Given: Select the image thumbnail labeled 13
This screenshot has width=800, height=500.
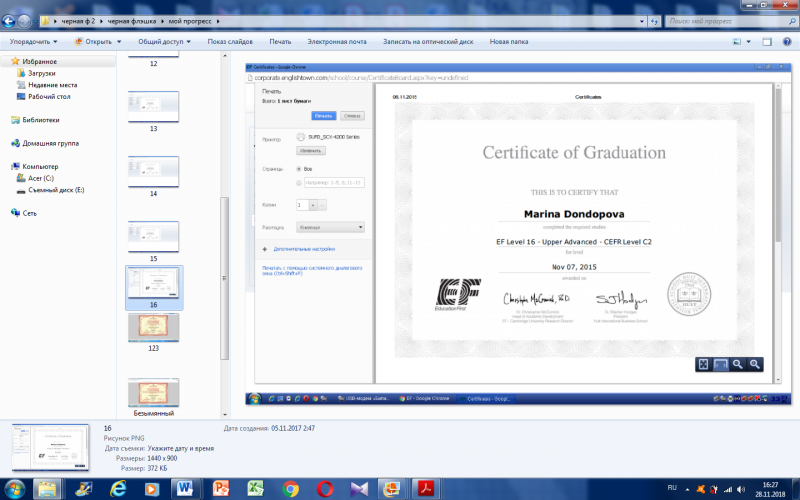Looking at the screenshot, I should click(153, 107).
